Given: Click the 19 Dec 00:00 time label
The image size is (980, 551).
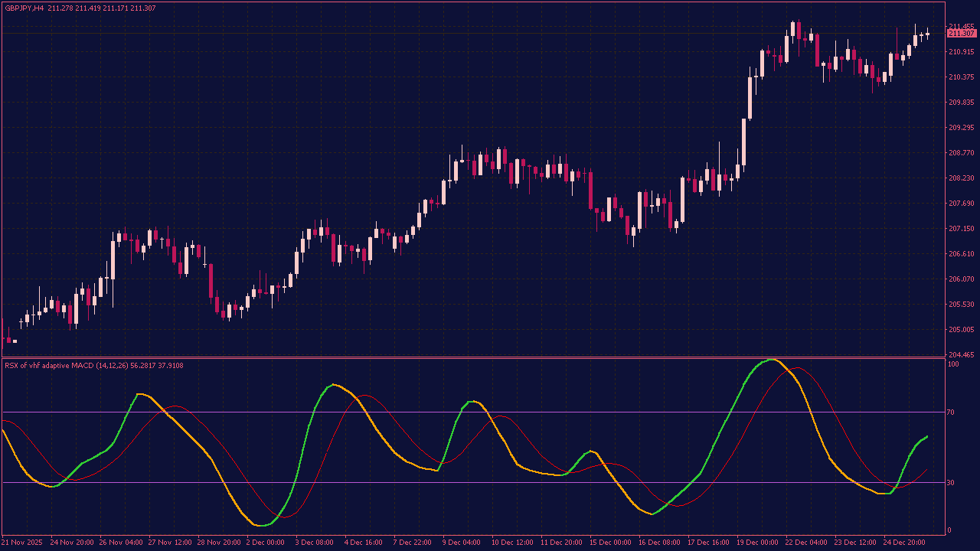Looking at the screenshot, I should (756, 543).
